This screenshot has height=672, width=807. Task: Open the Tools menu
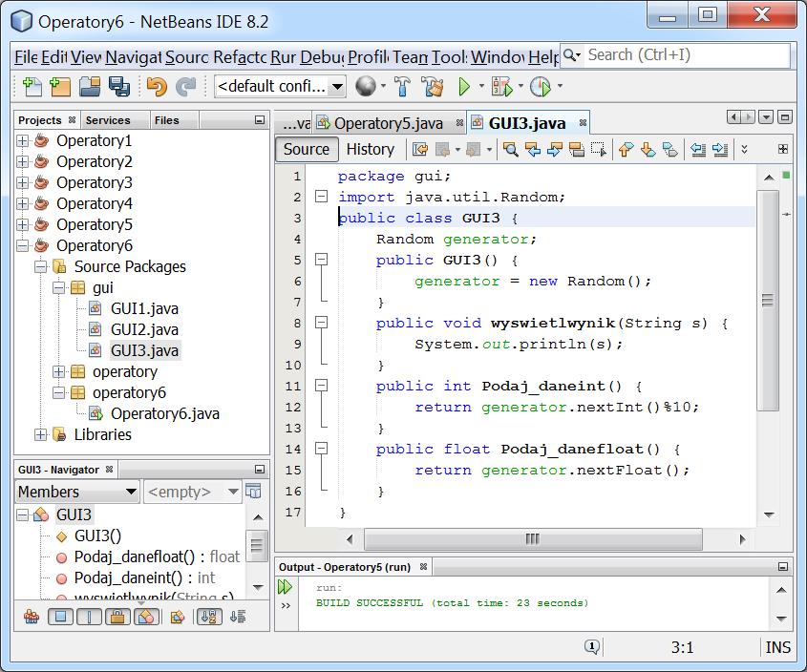pos(449,56)
